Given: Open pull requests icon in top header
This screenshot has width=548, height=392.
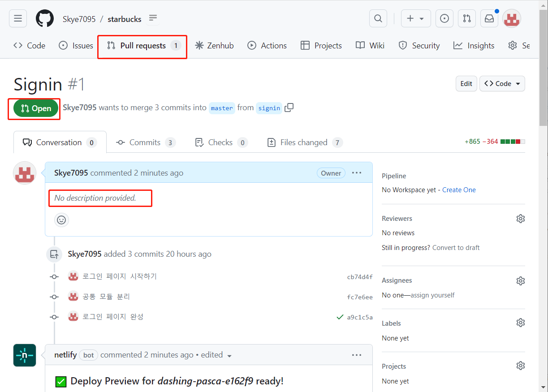Looking at the screenshot, I should 467,18.
